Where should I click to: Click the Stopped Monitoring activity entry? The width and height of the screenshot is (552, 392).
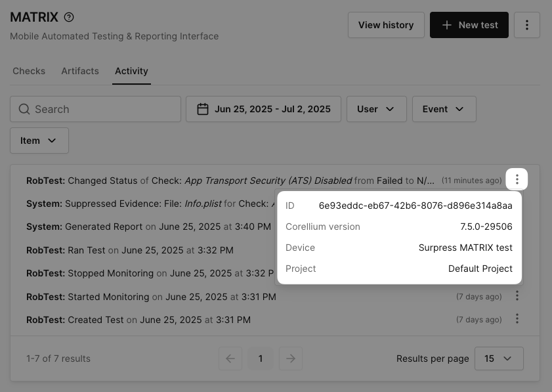[150, 273]
